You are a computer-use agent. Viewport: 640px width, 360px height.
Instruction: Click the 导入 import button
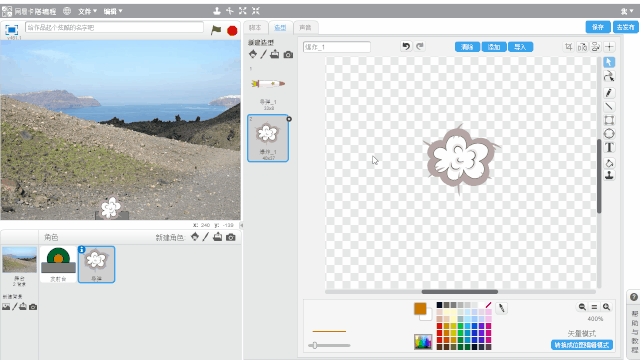pyautogui.click(x=520, y=47)
